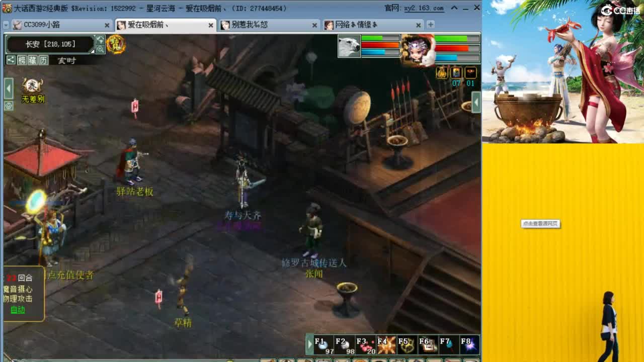This screenshot has width=644, height=362.
Task: Click the pet's blue bar
Action: pyautogui.click(x=380, y=52)
